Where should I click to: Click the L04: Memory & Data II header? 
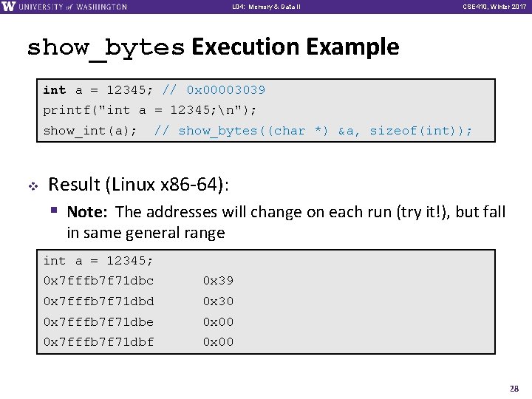(x=266, y=7)
